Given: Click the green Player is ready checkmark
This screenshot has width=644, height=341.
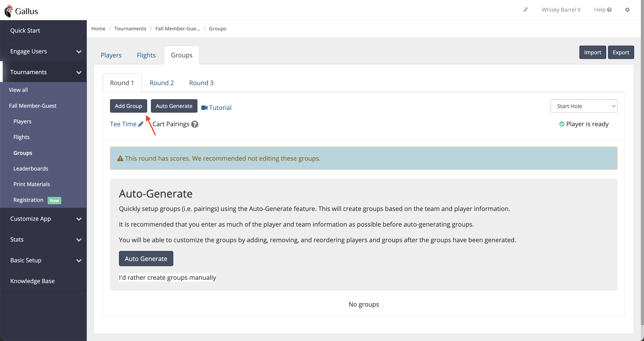Looking at the screenshot, I should (x=561, y=124).
